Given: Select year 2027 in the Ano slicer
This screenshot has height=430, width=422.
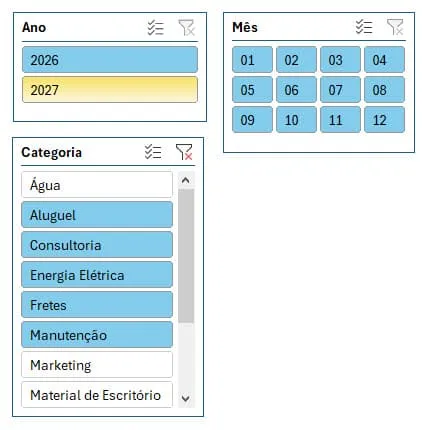Looking at the screenshot, I should pos(110,90).
